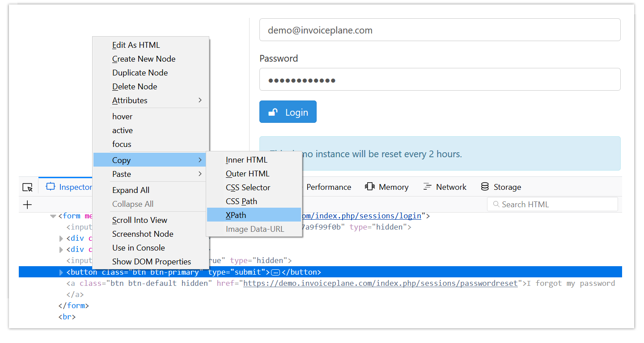Screen dimensions: 644x343
Task: Click the Search HTML box
Action: [552, 204]
